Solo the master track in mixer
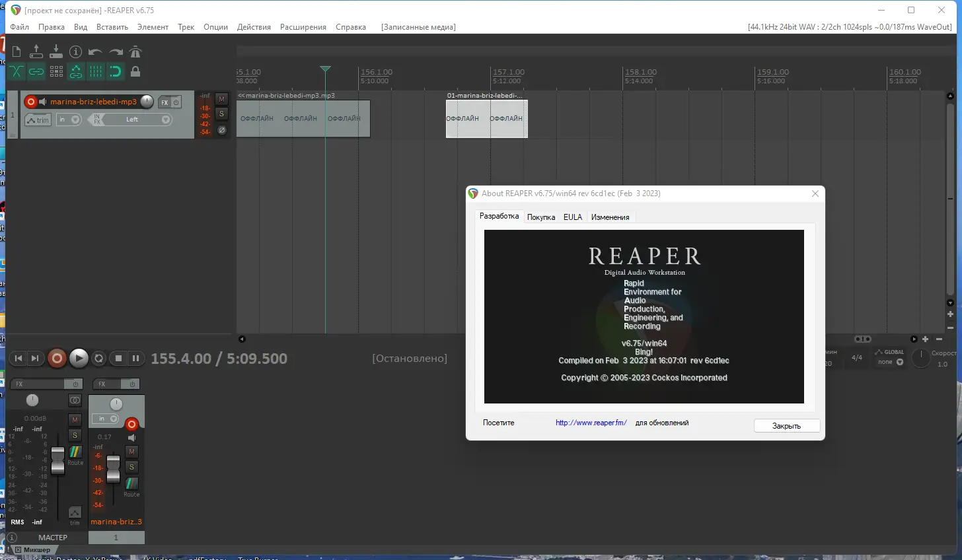 tap(75, 435)
